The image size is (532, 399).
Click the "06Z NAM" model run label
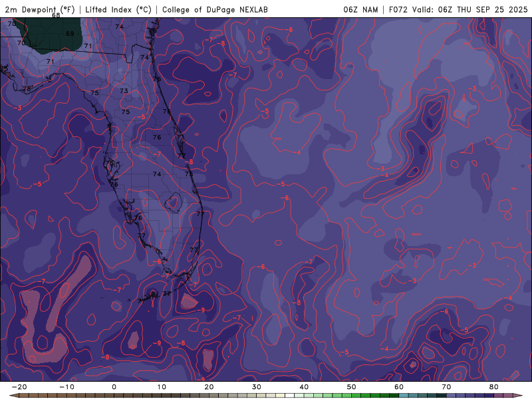(360, 9)
